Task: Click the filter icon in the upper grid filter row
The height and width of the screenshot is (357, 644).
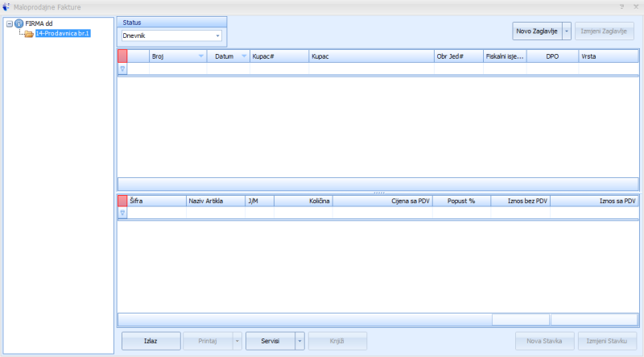Action: point(122,69)
